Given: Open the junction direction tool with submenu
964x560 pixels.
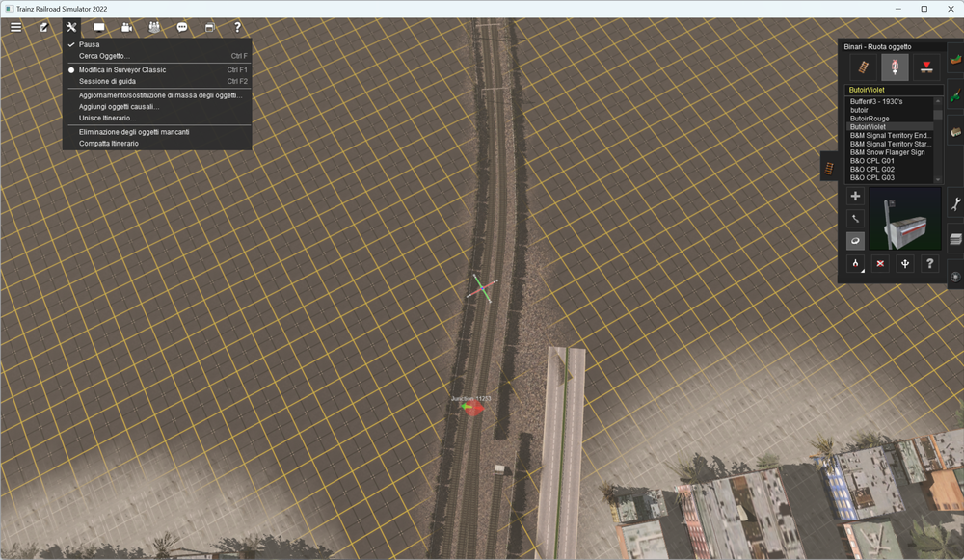Looking at the screenshot, I should (855, 264).
